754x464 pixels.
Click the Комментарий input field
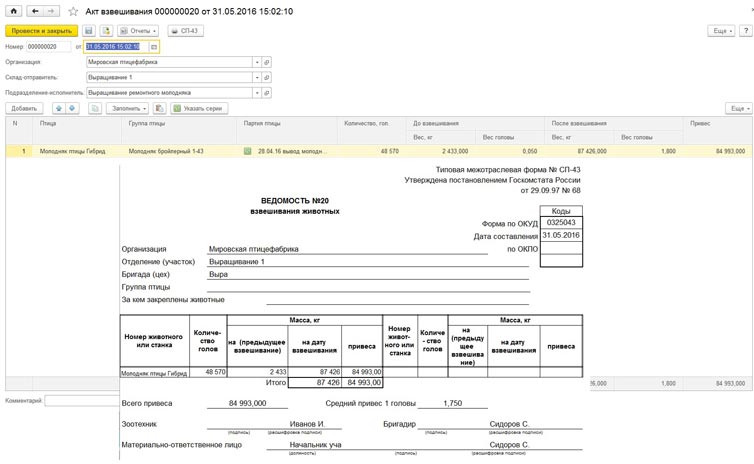point(82,400)
